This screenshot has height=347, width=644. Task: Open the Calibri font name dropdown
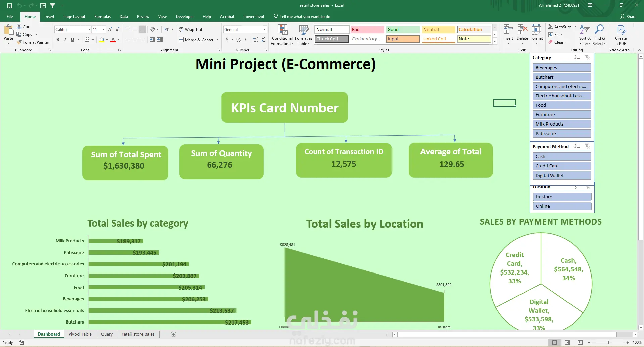(89, 30)
